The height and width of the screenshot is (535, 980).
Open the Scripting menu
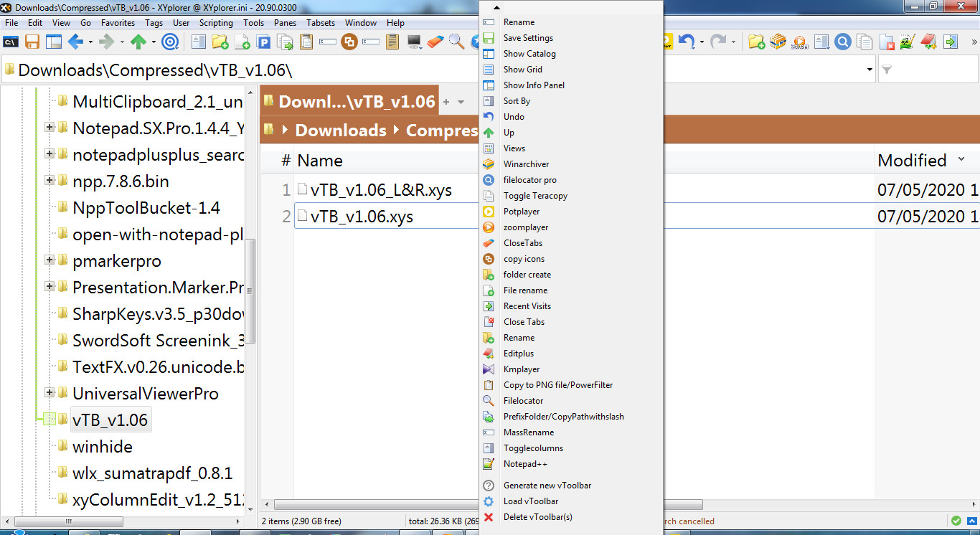click(x=216, y=23)
